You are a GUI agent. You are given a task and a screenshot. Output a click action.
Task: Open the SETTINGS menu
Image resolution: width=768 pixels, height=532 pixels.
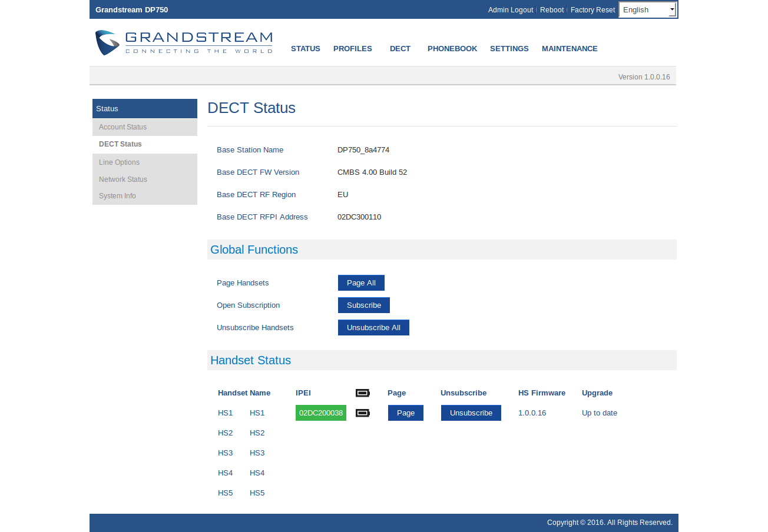[509, 49]
